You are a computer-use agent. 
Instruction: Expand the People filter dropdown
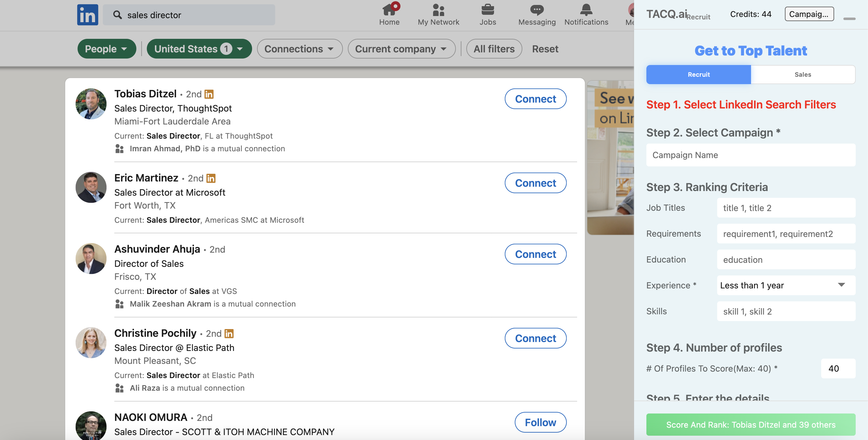pos(107,49)
